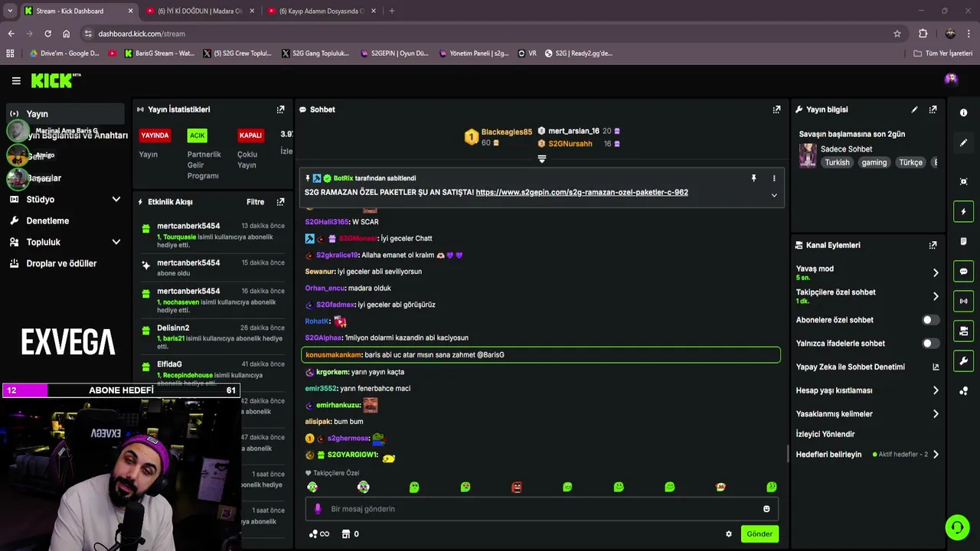Click username Blackeagles85 in leaderboard
Screen dimensions: 980x551
click(x=507, y=132)
